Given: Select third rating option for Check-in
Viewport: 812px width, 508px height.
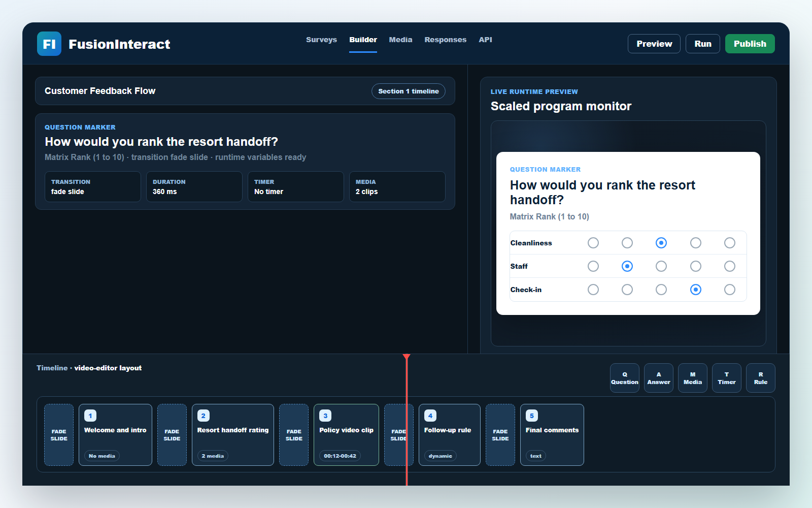Looking at the screenshot, I should 661,290.
